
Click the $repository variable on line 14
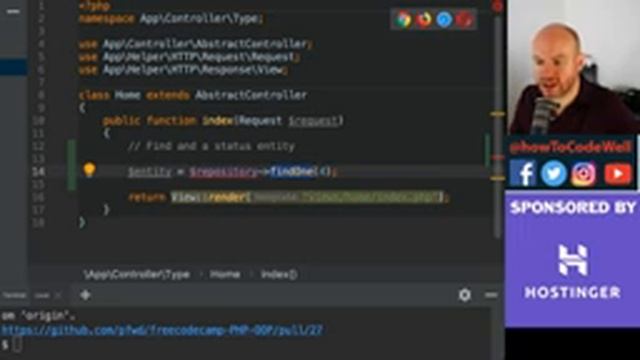[x=223, y=172]
